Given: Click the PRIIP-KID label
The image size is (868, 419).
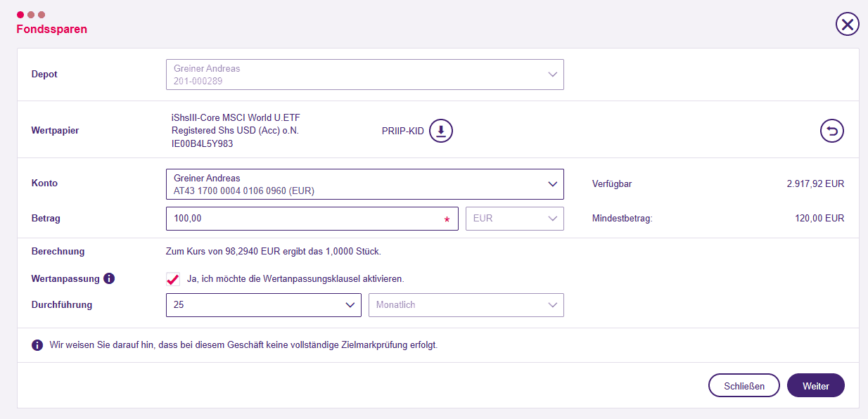Looking at the screenshot, I should [x=403, y=131].
